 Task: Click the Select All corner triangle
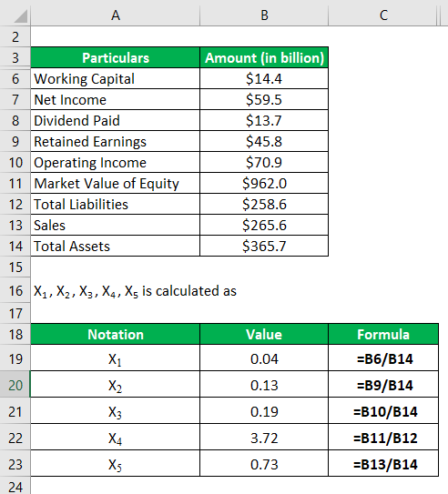click(x=21, y=16)
